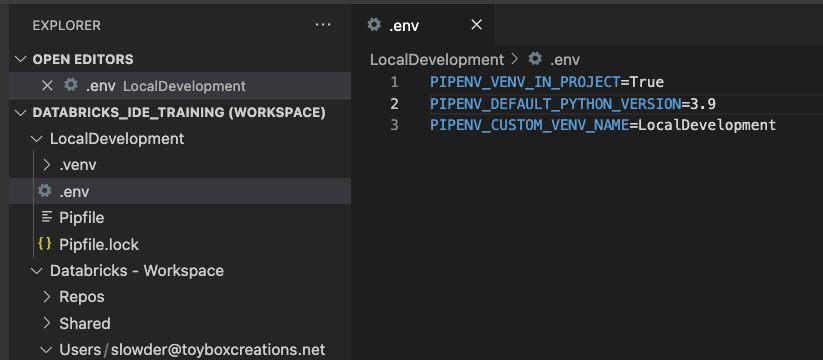This screenshot has height=360, width=823.
Task: Collapse Databricks - Workspace folder
Action: point(37,271)
